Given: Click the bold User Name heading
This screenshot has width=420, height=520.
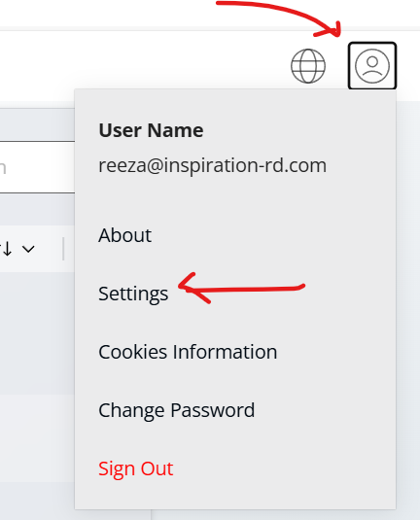Looking at the screenshot, I should pos(151,130).
